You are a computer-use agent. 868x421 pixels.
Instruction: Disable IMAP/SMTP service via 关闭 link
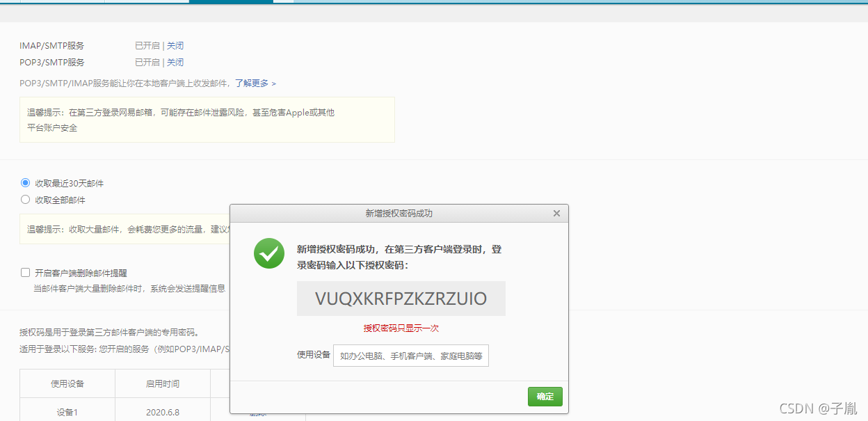(x=175, y=45)
